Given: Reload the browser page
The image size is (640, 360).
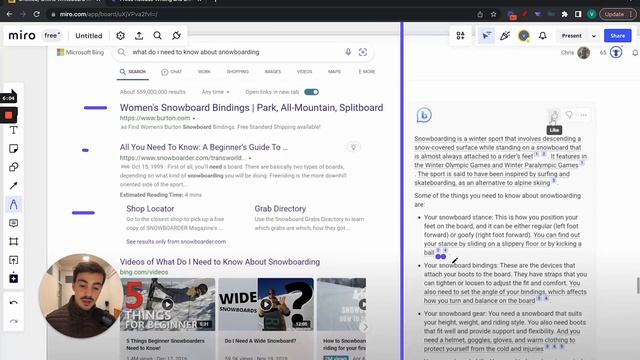Looking at the screenshot, I should click(36, 14).
